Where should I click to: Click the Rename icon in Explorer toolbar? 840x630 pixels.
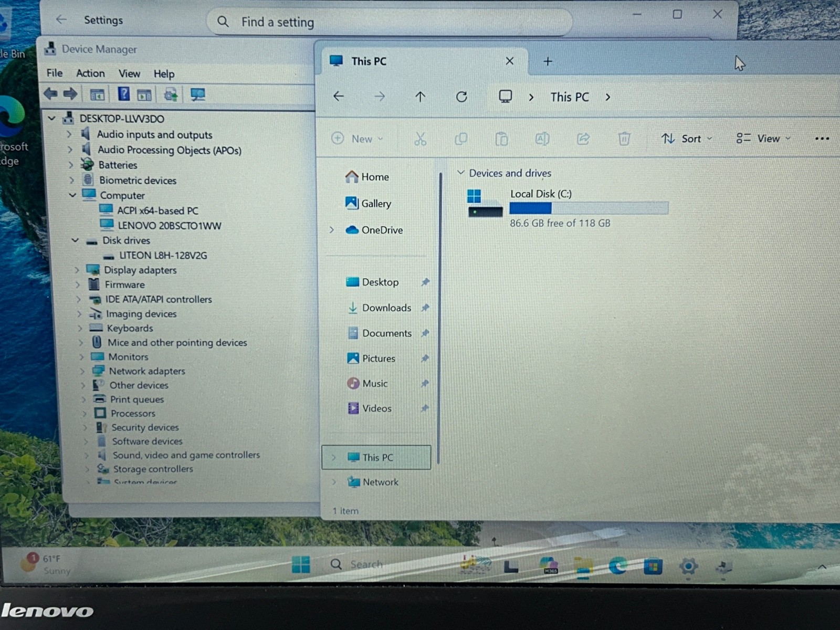coord(542,139)
